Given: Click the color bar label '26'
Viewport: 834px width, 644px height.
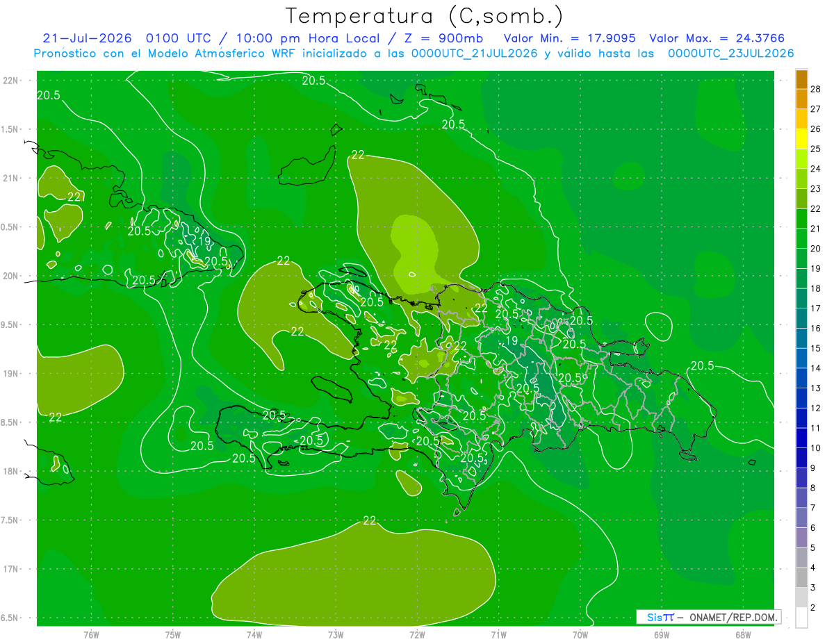Looking at the screenshot, I should tap(816, 129).
